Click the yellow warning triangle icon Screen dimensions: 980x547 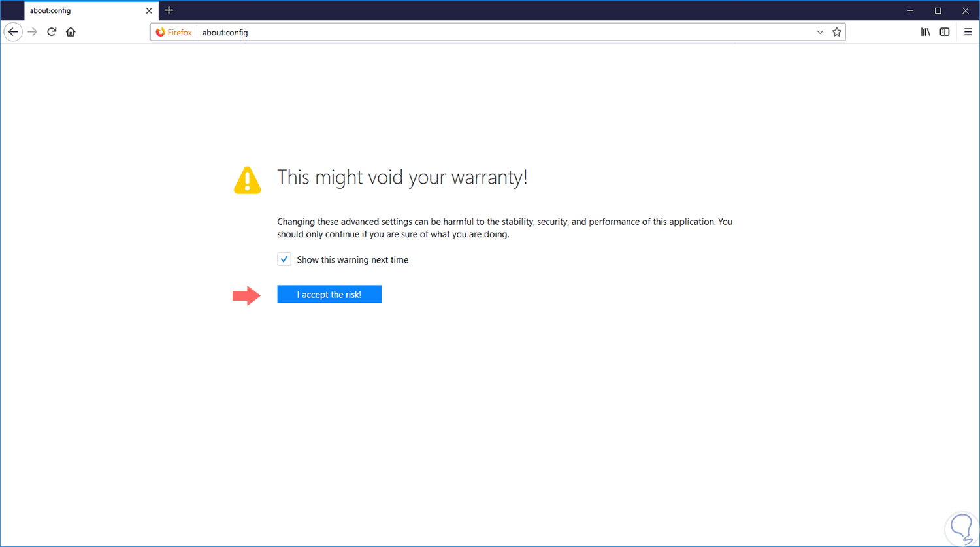pos(248,180)
